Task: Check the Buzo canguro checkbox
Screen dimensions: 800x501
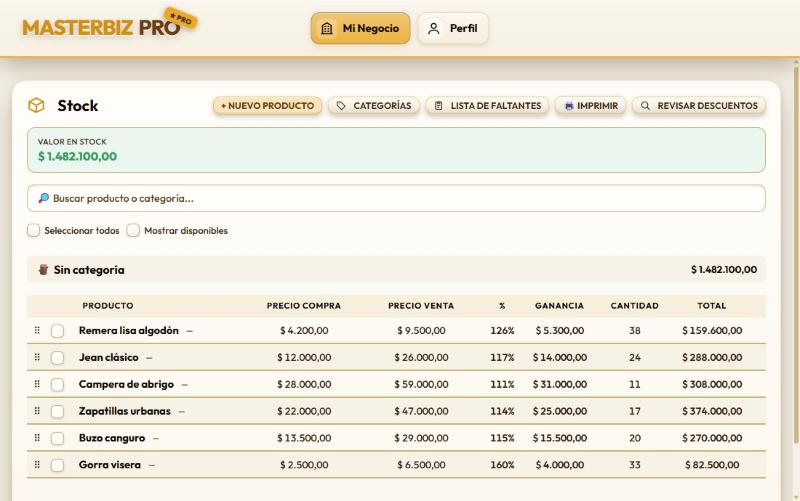Action: 58,438
